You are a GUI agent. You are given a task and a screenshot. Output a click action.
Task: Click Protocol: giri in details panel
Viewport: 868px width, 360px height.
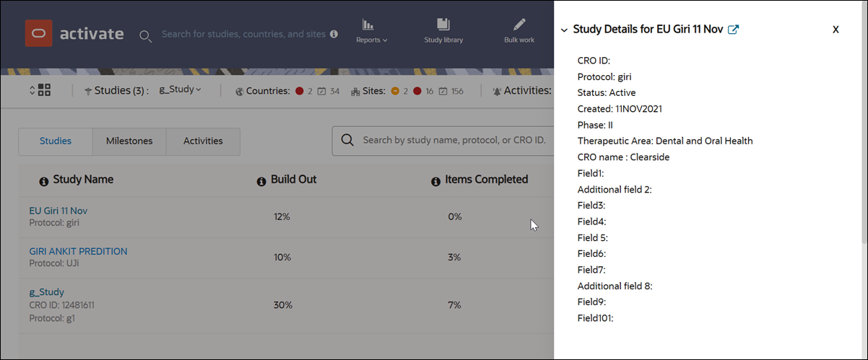[x=605, y=76]
